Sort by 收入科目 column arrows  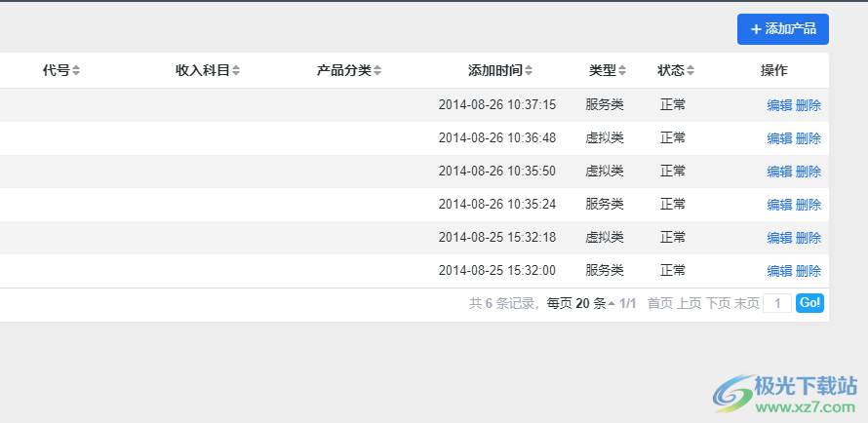click(236, 70)
